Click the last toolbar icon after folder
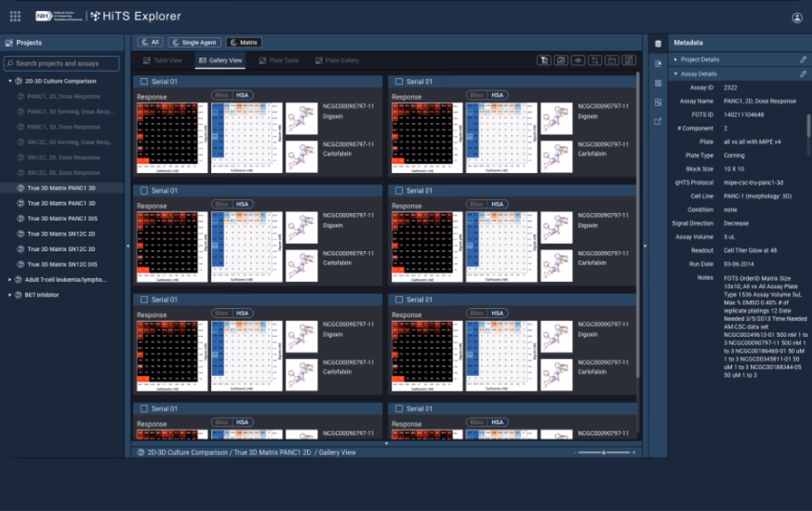The width and height of the screenshot is (812, 511). tap(629, 60)
